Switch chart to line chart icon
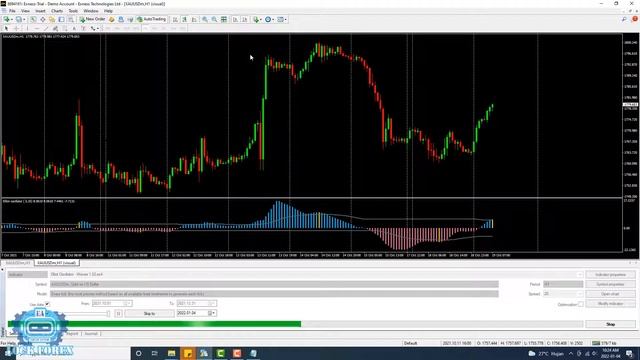The width and height of the screenshot is (640, 360). click(x=194, y=19)
